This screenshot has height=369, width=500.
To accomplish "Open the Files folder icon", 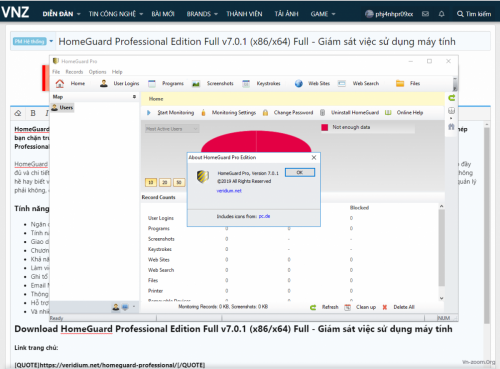I will click(400, 83).
